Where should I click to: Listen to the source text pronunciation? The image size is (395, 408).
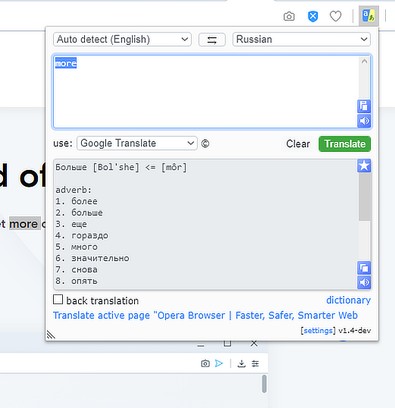point(364,121)
